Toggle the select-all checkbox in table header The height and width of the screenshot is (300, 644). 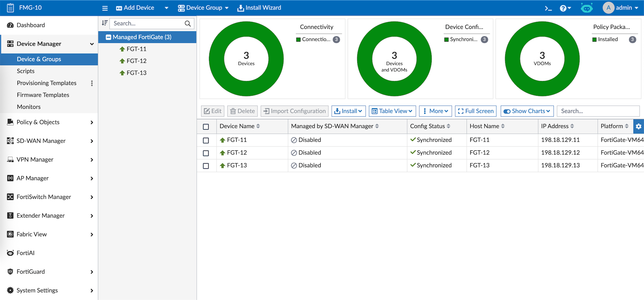206,127
